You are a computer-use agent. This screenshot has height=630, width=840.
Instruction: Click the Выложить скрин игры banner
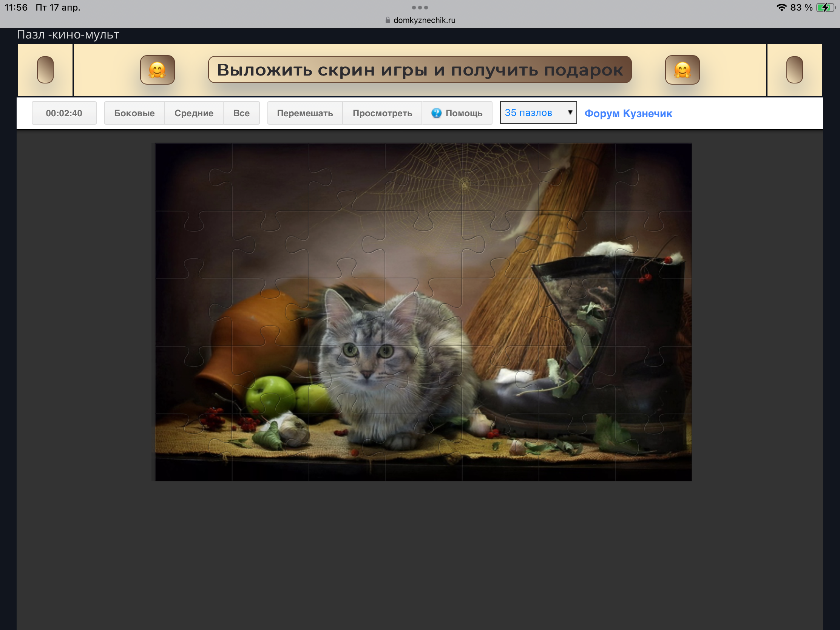click(x=420, y=70)
